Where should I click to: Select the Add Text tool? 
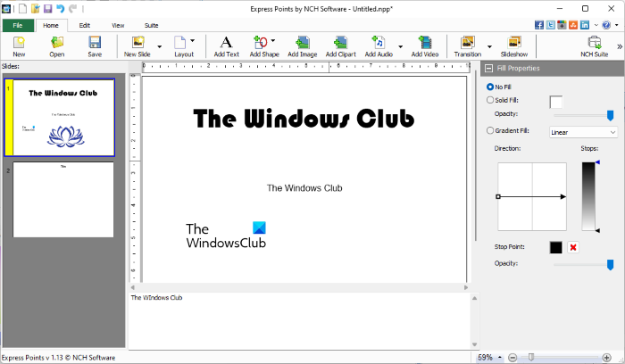[x=227, y=46]
